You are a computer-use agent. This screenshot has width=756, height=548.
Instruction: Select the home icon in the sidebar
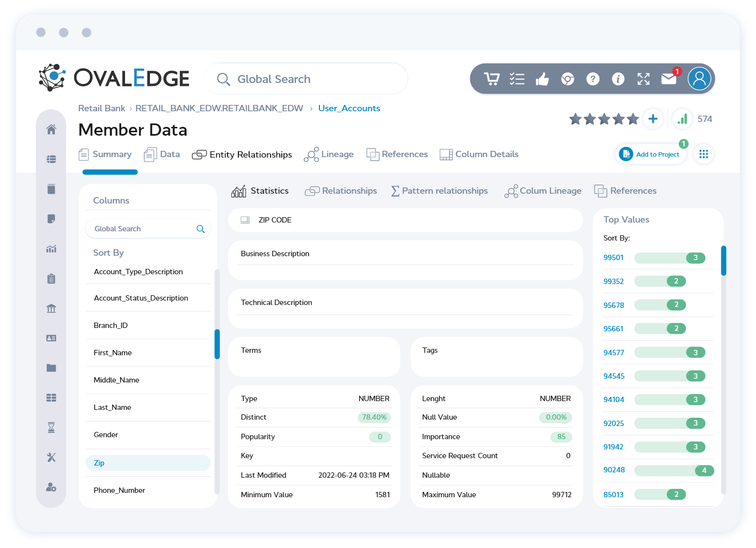pos(51,129)
